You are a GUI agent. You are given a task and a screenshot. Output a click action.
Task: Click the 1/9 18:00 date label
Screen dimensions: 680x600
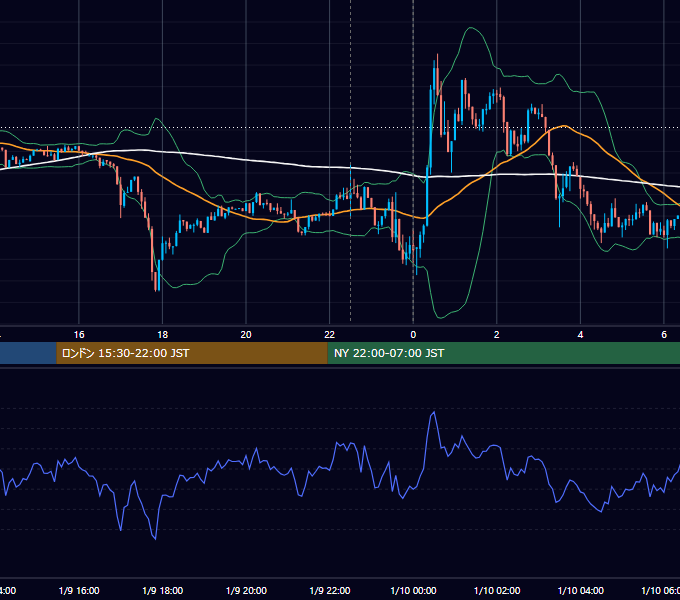pos(163,590)
